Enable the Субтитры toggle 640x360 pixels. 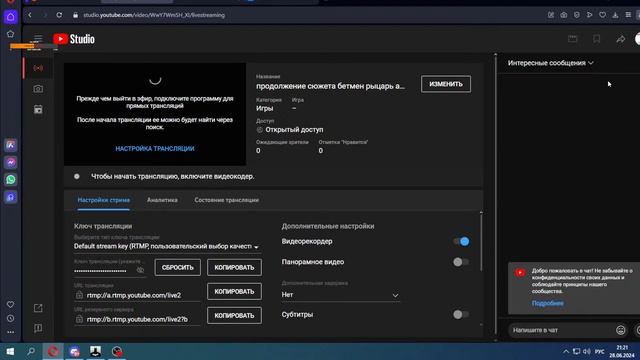pos(461,315)
